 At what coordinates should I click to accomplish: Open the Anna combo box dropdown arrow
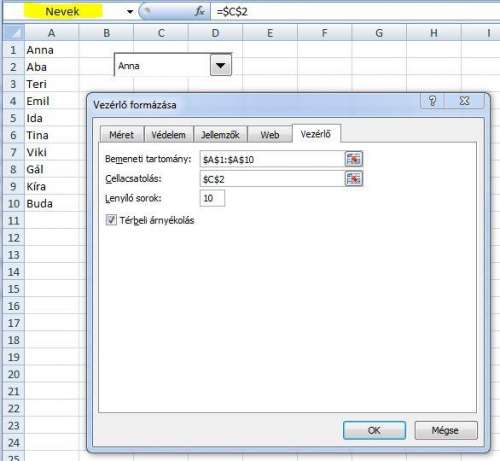pyautogui.click(x=220, y=65)
